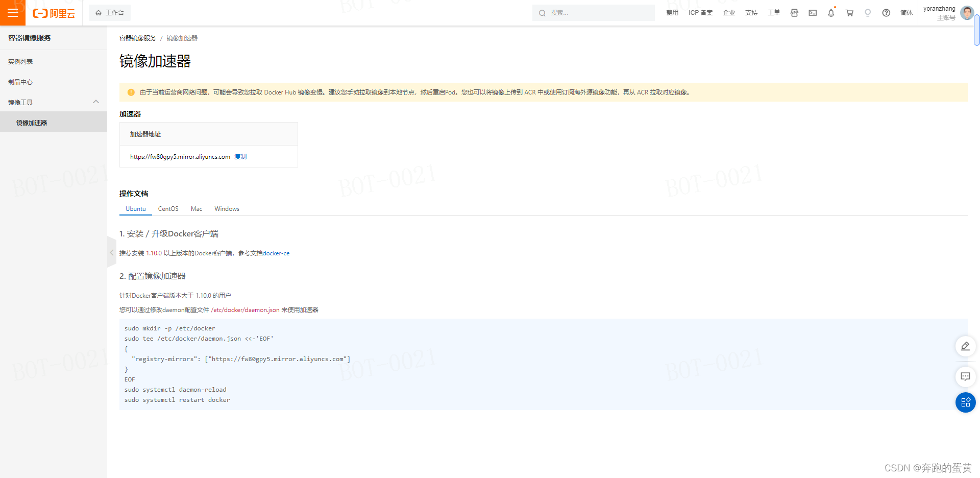Viewport: 980px width, 478px height.
Task: Open the 费用 menu
Action: coord(672,13)
